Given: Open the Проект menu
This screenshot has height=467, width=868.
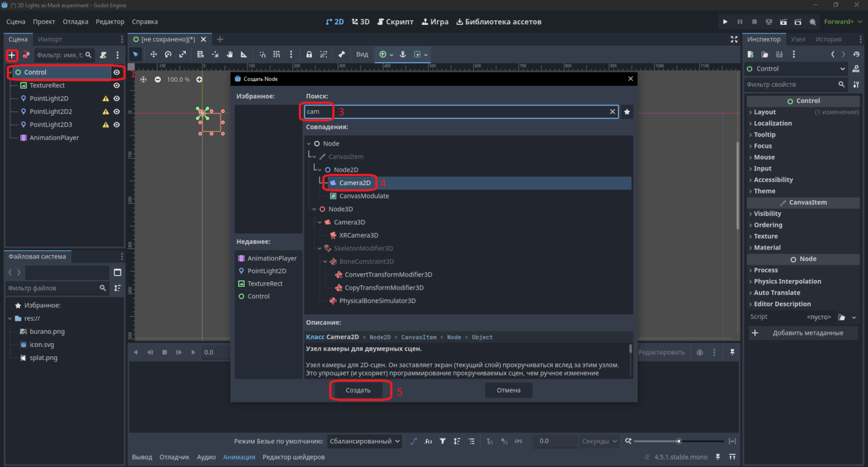Looking at the screenshot, I should point(44,21).
